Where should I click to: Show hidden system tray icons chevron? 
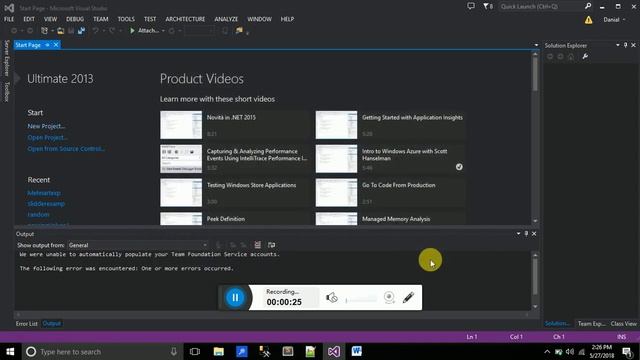[547, 351]
